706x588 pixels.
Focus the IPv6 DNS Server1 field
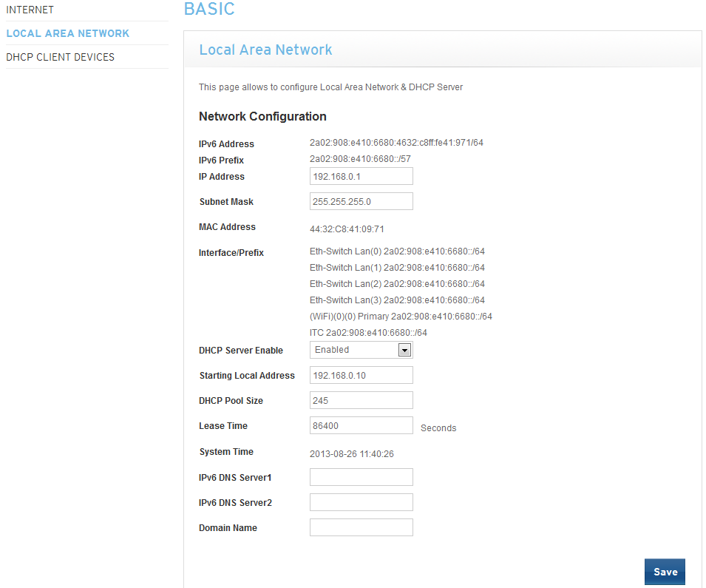(361, 477)
